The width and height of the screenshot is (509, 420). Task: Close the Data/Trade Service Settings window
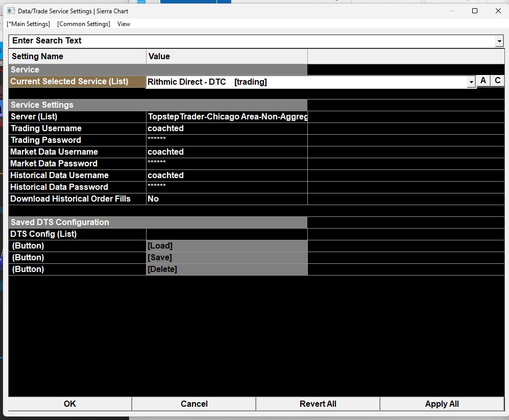498,11
